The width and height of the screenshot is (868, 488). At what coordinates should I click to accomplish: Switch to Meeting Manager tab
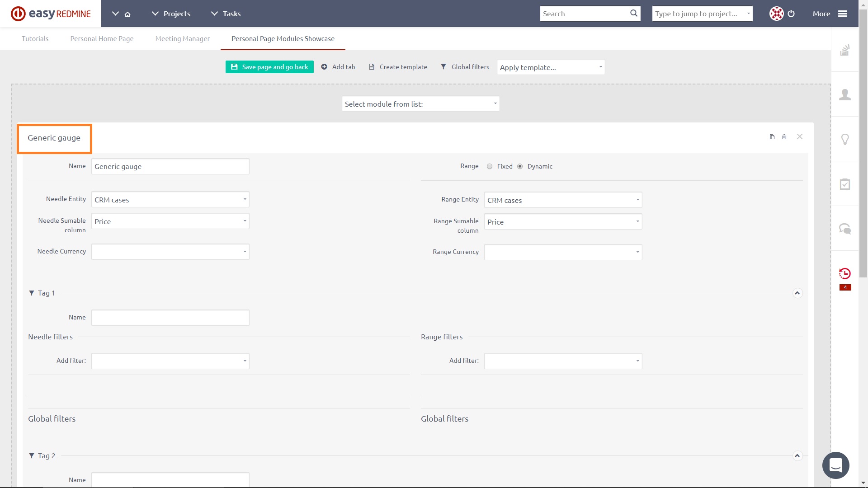pos(182,39)
